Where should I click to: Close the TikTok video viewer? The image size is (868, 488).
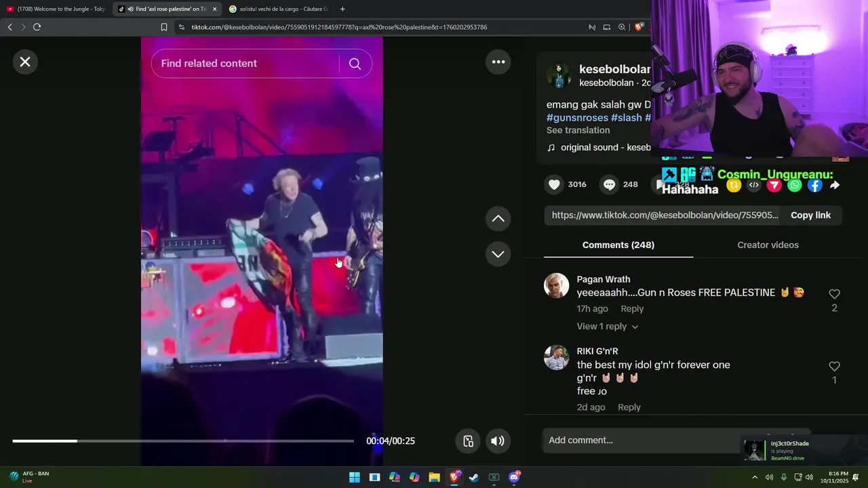pyautogui.click(x=25, y=62)
